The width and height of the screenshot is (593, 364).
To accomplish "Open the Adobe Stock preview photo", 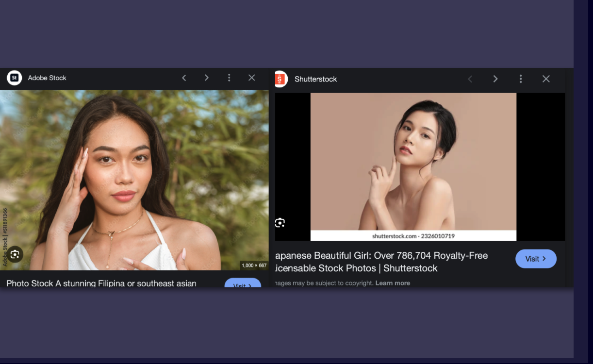I will pyautogui.click(x=134, y=180).
